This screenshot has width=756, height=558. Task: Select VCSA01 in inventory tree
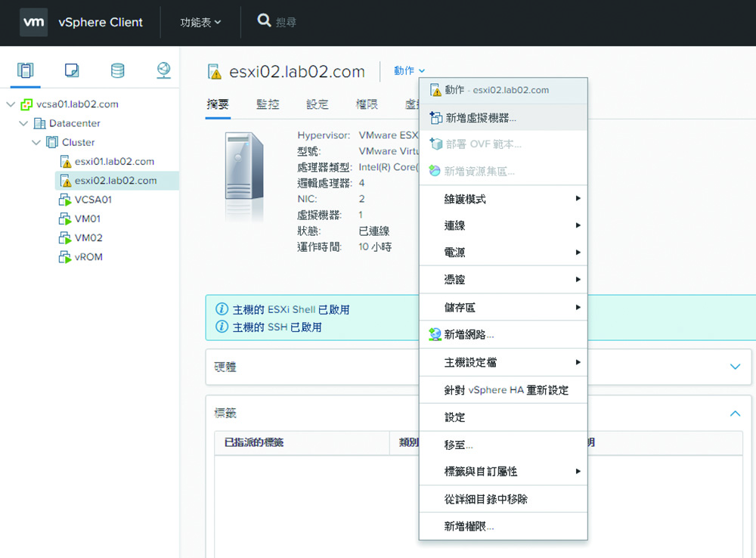pos(93,200)
